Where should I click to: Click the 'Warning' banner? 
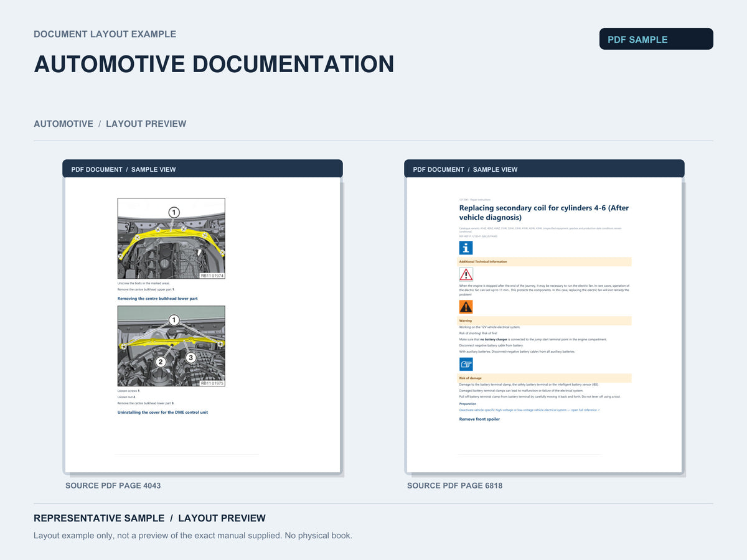click(x=545, y=321)
